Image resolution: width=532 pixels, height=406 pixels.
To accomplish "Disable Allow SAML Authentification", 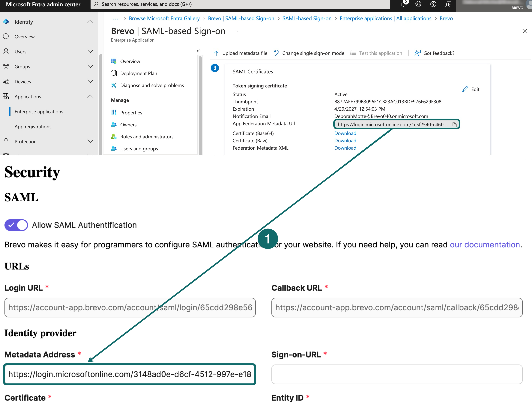I will (16, 225).
